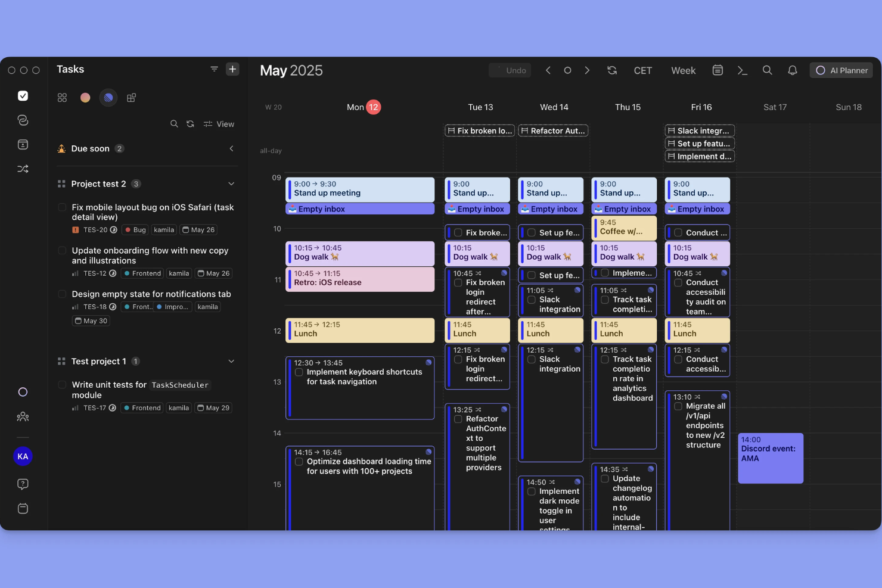Check off the iOS Safari layout bug task
Image resolution: width=882 pixels, height=588 pixels.
point(62,207)
